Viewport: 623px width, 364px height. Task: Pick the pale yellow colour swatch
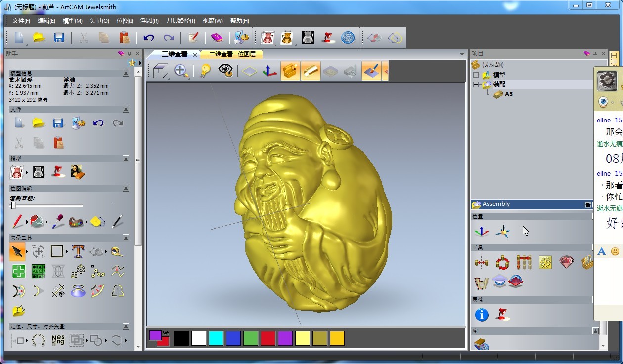302,338
